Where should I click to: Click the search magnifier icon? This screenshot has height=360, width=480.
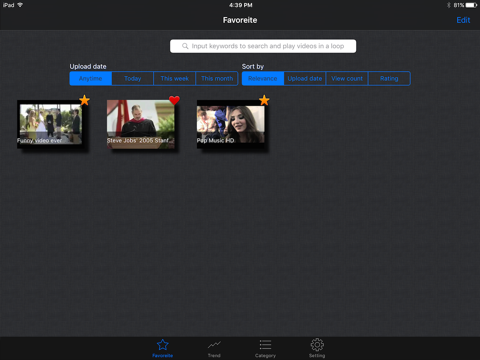185,46
